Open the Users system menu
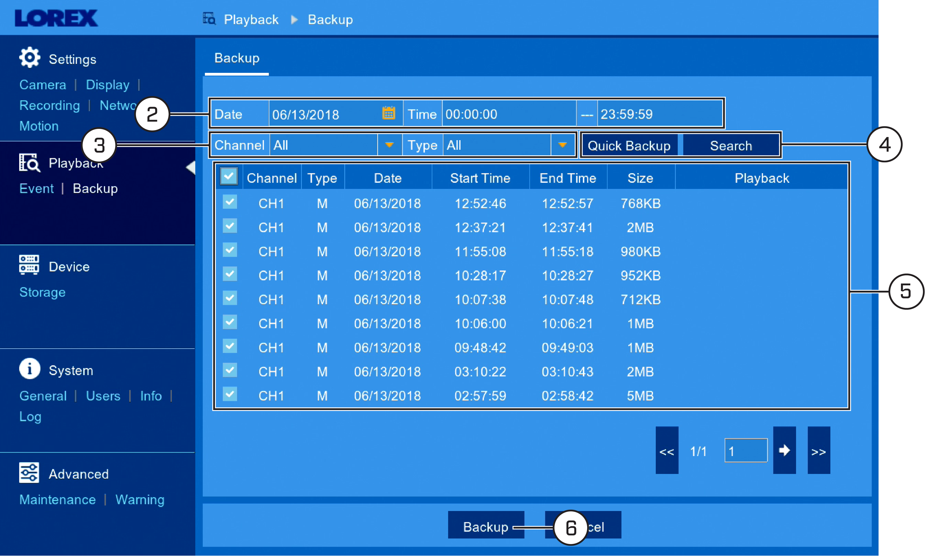Screen dimensions: 931x560 tap(103, 396)
